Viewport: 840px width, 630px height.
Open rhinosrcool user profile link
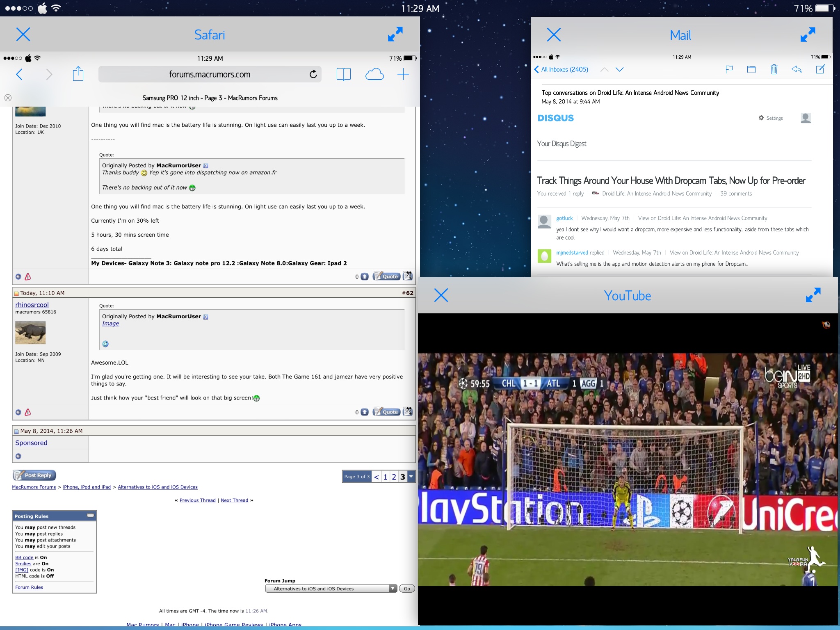pyautogui.click(x=32, y=305)
